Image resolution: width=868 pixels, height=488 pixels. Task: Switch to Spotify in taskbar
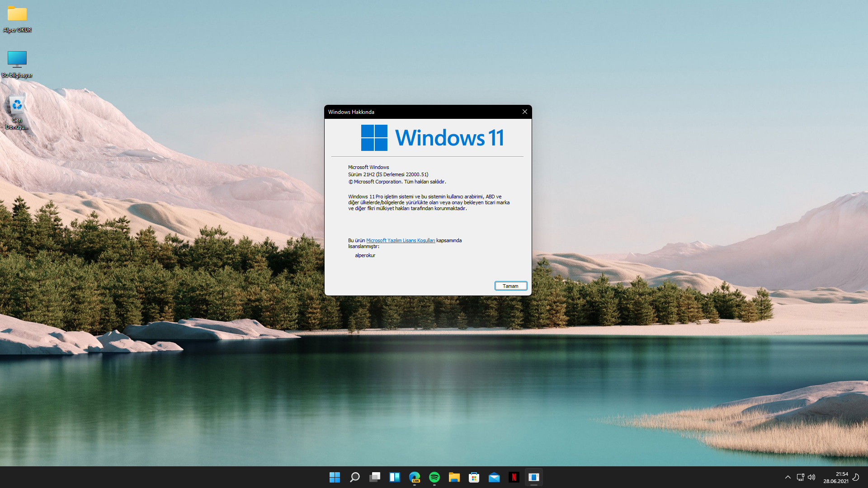point(434,477)
